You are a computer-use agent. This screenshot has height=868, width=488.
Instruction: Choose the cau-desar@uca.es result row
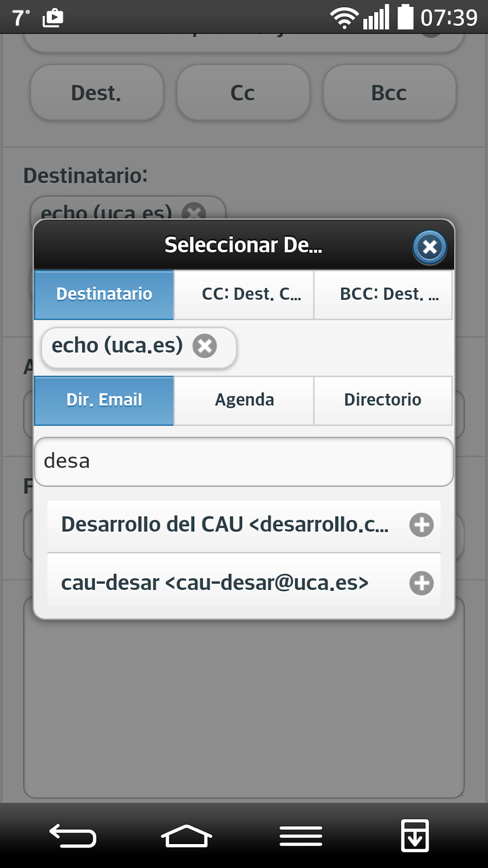click(215, 583)
